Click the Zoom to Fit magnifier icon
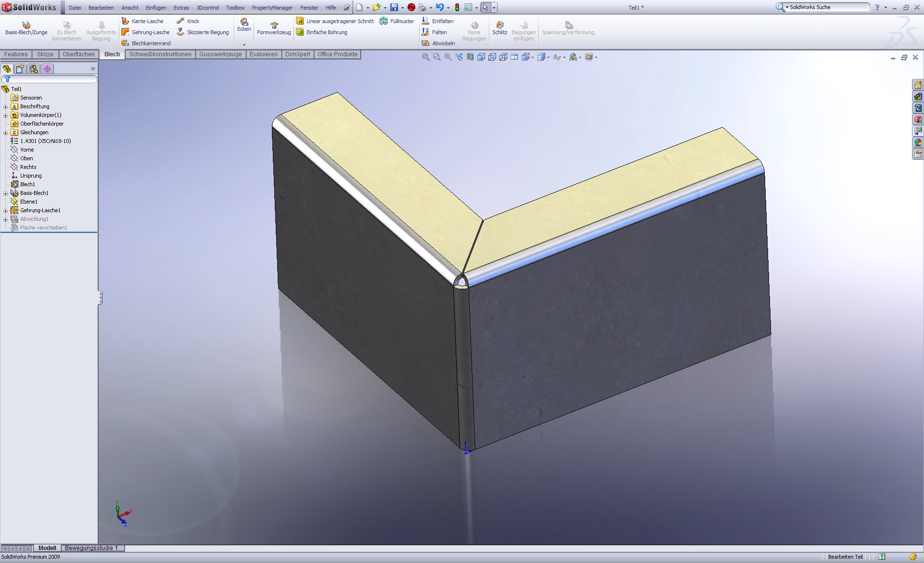Viewport: 924px width, 563px height. (425, 57)
